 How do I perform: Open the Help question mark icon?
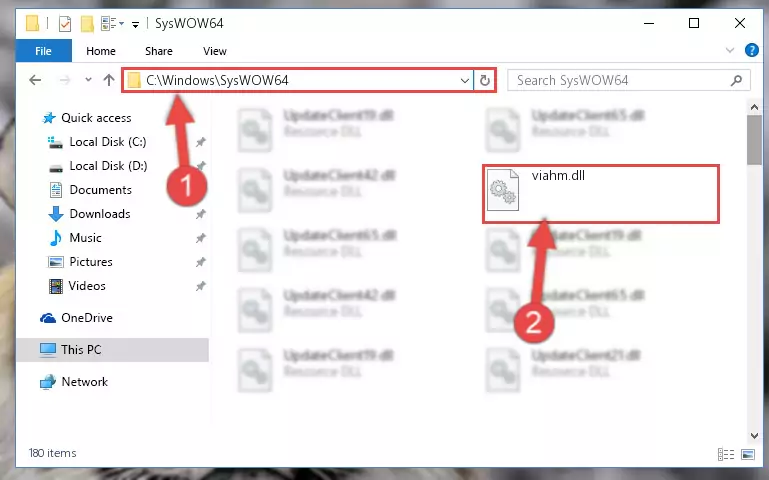pyautogui.click(x=751, y=50)
